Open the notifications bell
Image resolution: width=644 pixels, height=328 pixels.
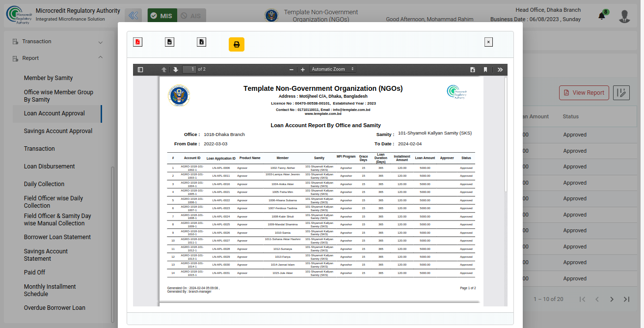click(602, 16)
